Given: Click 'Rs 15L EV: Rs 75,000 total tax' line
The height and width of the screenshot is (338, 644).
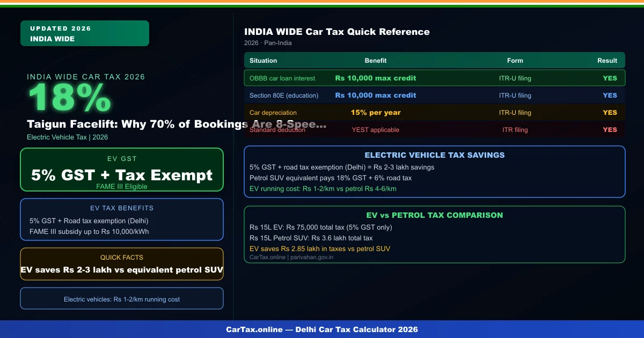Looking at the screenshot, I should tap(321, 227).
